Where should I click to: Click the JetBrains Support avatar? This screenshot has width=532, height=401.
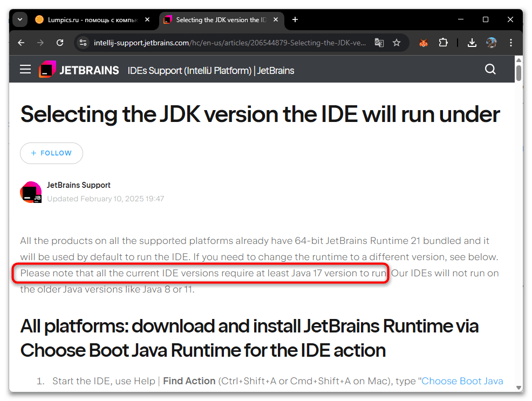tap(31, 192)
